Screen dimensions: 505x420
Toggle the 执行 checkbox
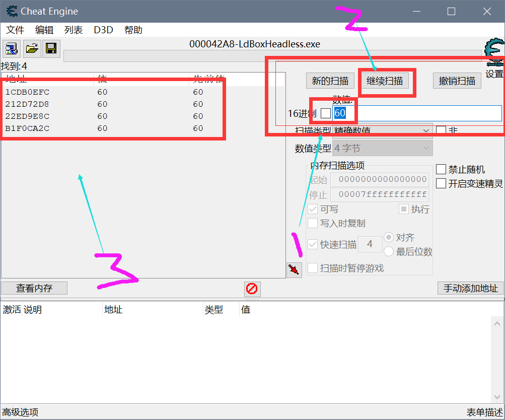404,209
